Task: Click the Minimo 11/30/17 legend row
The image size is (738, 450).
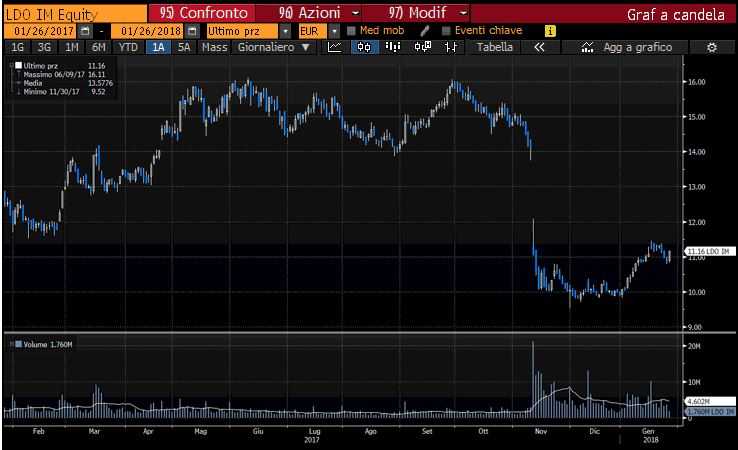Action: click(x=64, y=92)
